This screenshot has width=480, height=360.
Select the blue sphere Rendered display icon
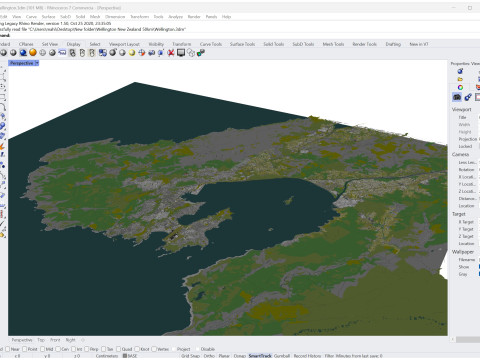(x=23, y=53)
